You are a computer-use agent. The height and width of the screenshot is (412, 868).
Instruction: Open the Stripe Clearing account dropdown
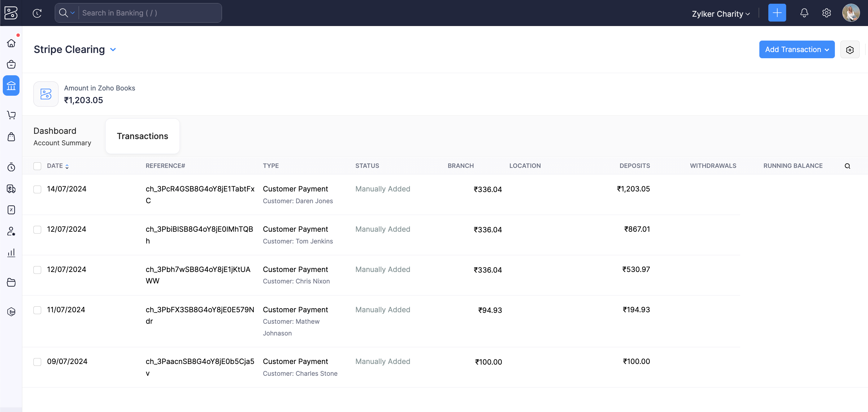click(x=113, y=49)
